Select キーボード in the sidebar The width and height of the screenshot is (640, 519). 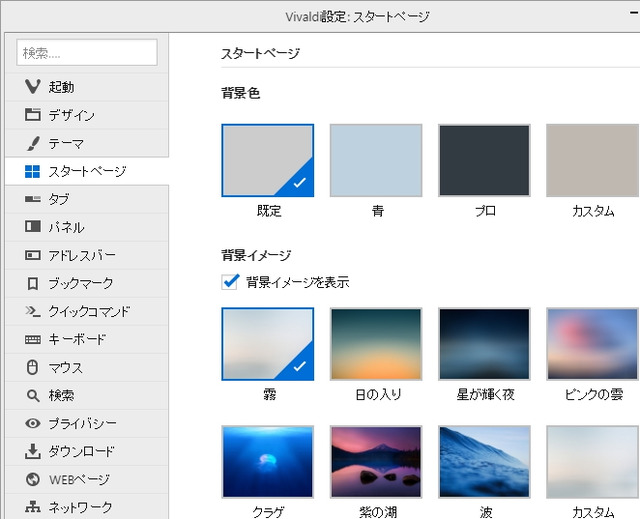[87, 339]
